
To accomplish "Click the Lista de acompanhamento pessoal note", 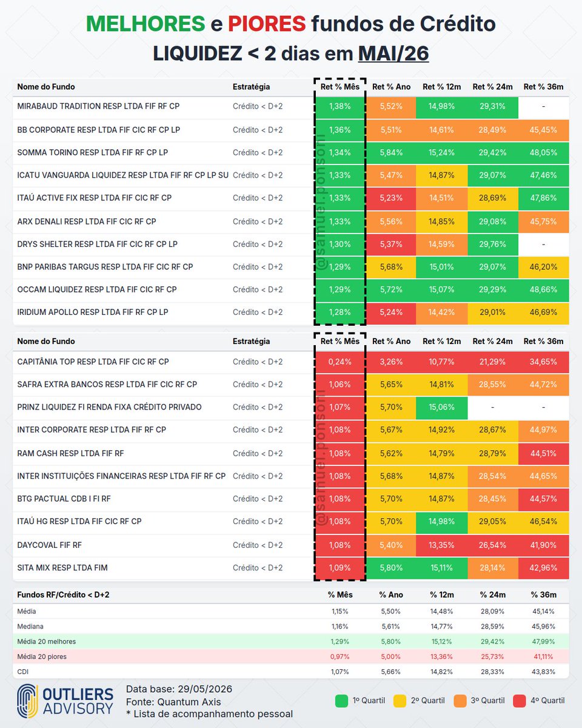I will point(210,713).
